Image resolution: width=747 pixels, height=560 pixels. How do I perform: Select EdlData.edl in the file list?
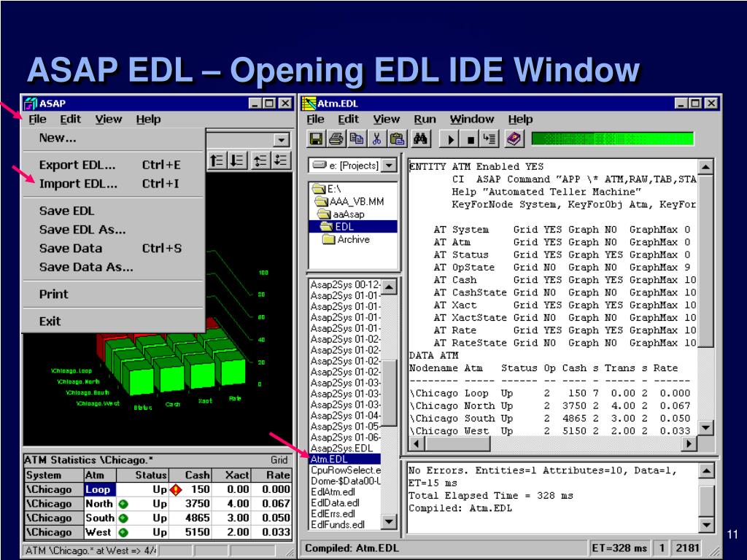coord(345,503)
